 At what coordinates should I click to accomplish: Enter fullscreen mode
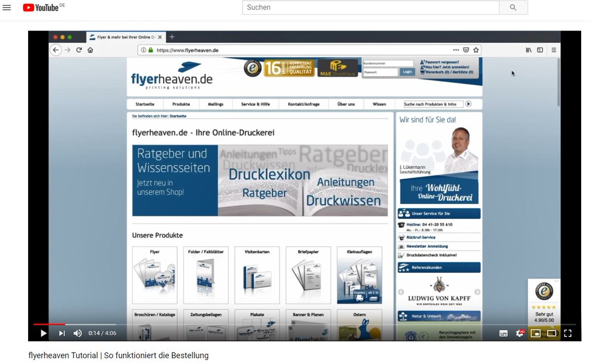(x=567, y=333)
